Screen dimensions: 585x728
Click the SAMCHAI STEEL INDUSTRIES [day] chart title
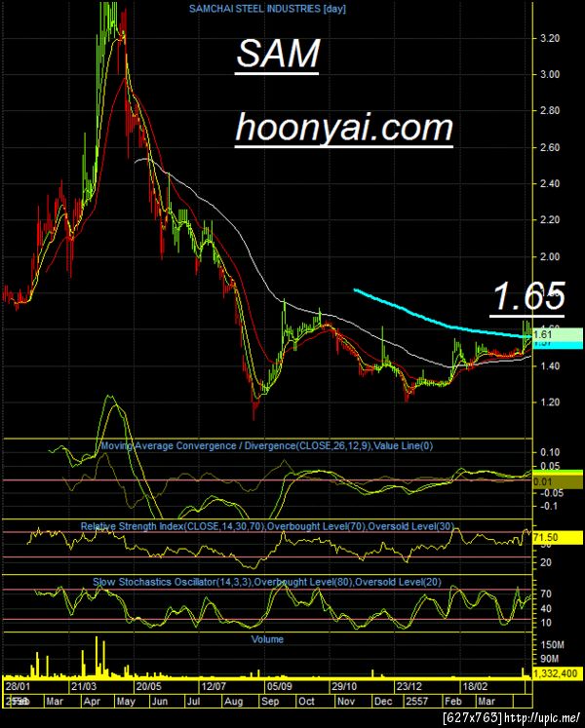[267, 9]
